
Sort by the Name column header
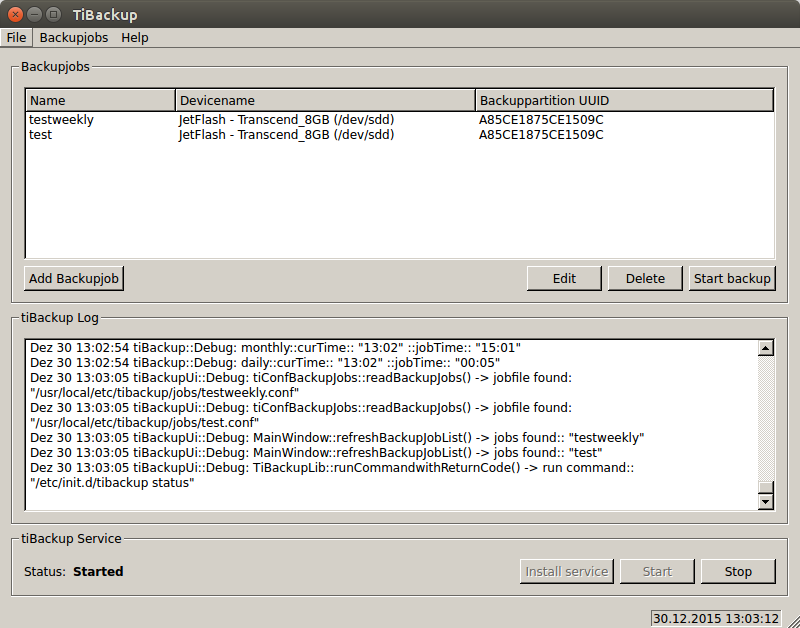[x=101, y=101]
